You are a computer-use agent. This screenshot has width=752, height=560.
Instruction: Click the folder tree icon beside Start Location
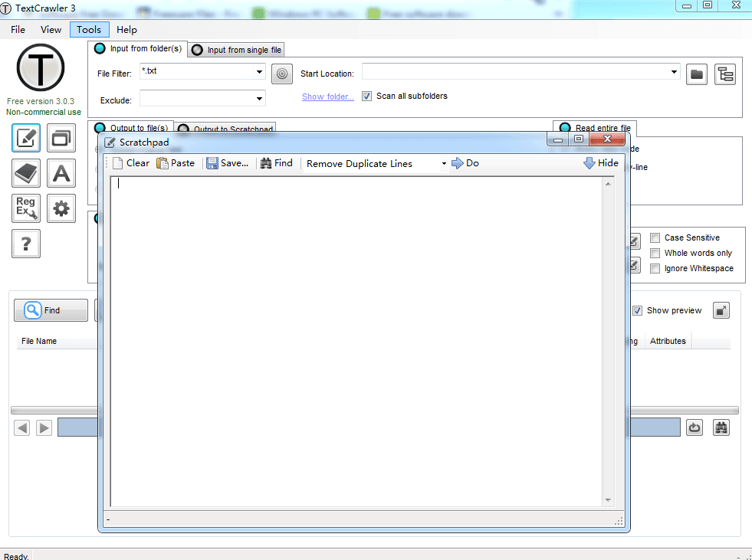coord(724,74)
